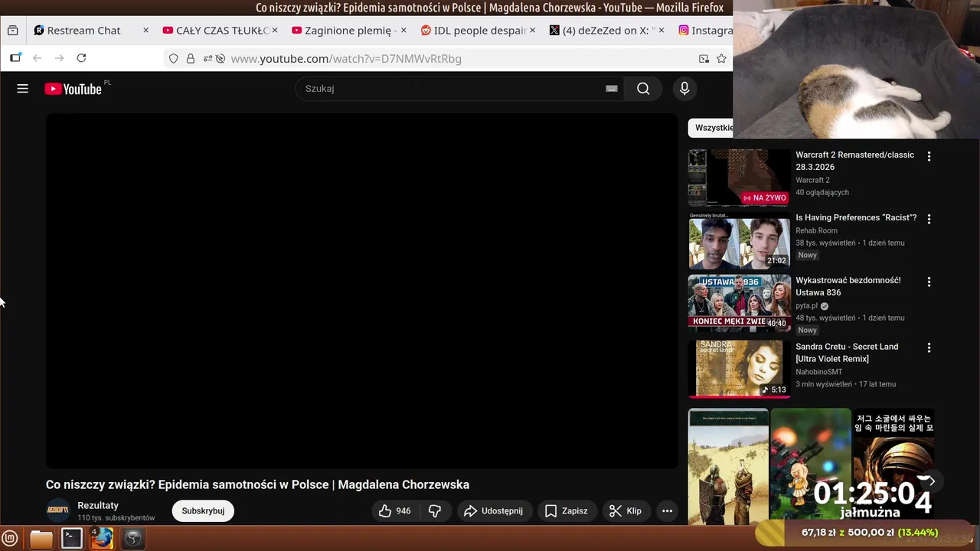Open options menu for Wykastrować bezdomność video
The width and height of the screenshot is (980, 551).
(x=929, y=282)
